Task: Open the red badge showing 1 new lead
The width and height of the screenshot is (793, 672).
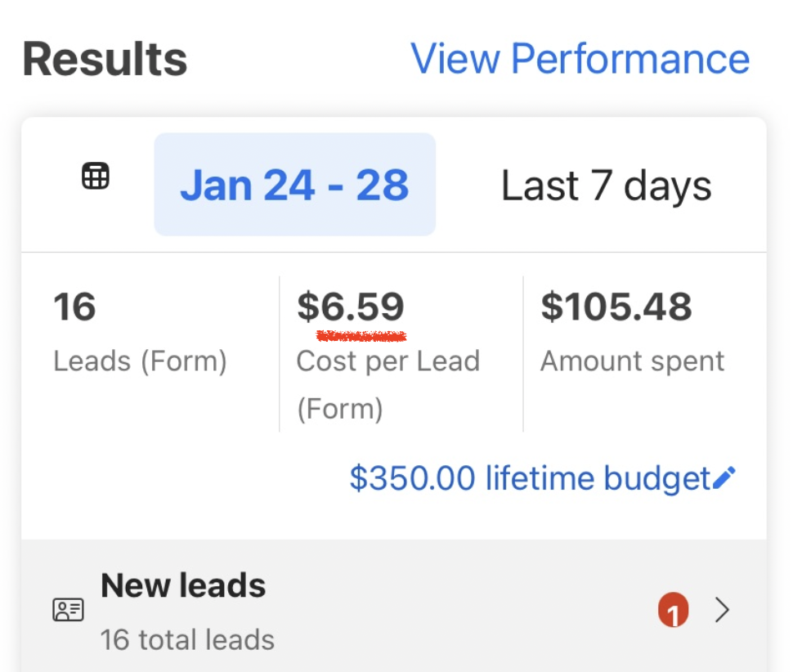Action: 673,610
